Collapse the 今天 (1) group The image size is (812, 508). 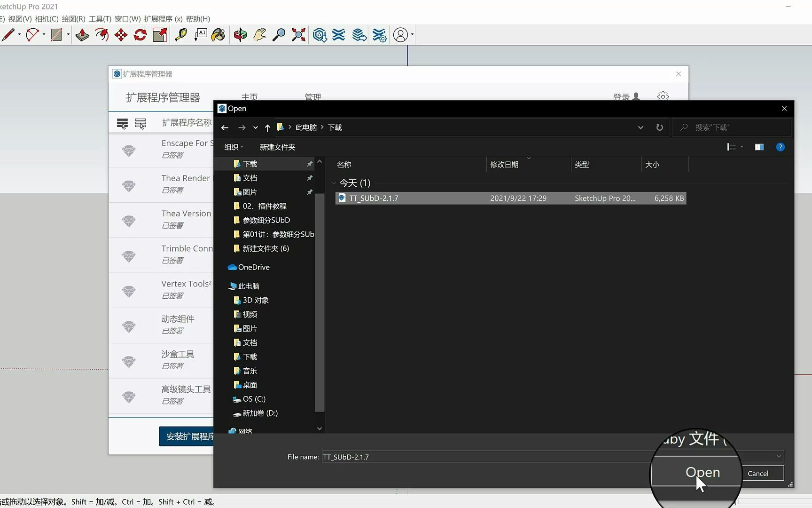334,183
